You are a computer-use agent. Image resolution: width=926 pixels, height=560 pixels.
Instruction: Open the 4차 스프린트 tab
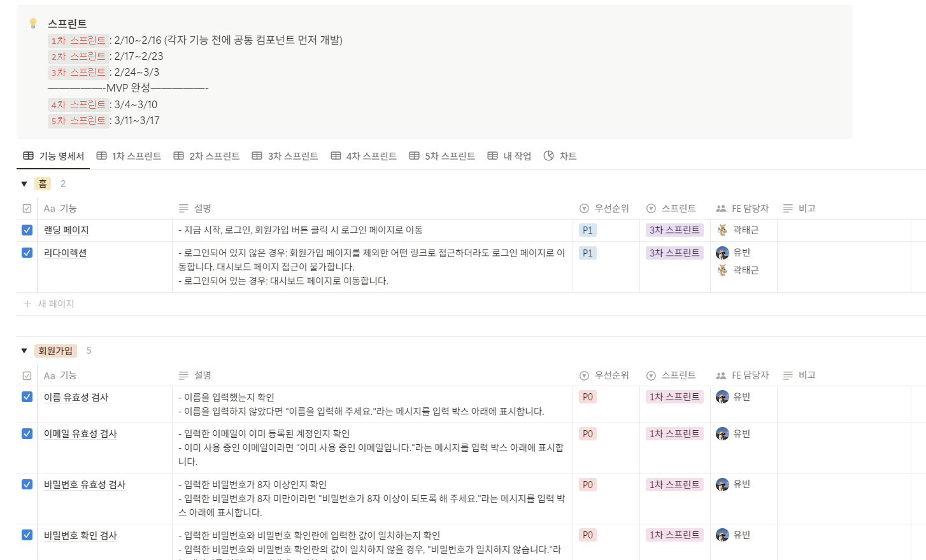click(364, 156)
